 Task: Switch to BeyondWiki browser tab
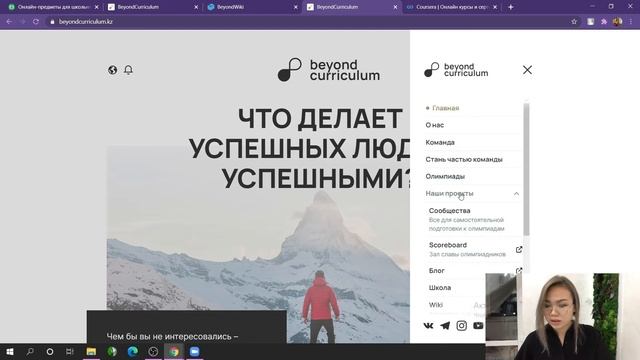coord(253,7)
